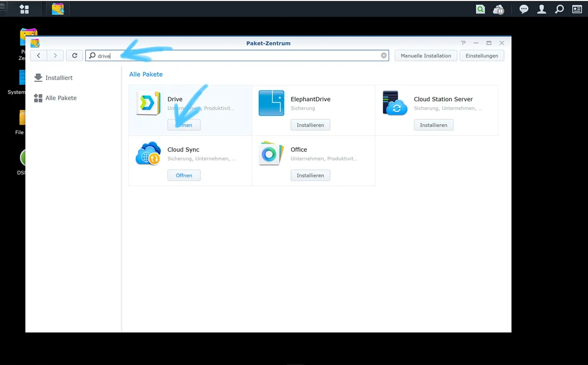
Task: Click the Office package icon
Action: 272,153
